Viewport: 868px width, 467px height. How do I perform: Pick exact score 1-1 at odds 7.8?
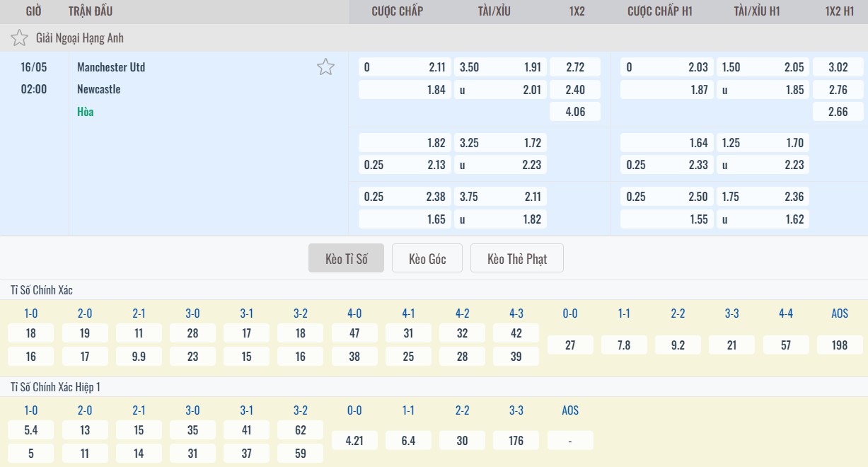(623, 345)
